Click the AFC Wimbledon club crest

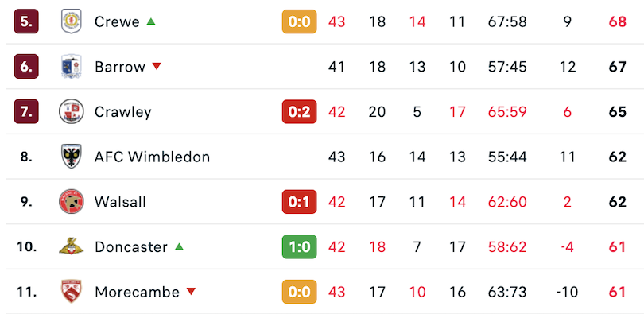click(71, 157)
